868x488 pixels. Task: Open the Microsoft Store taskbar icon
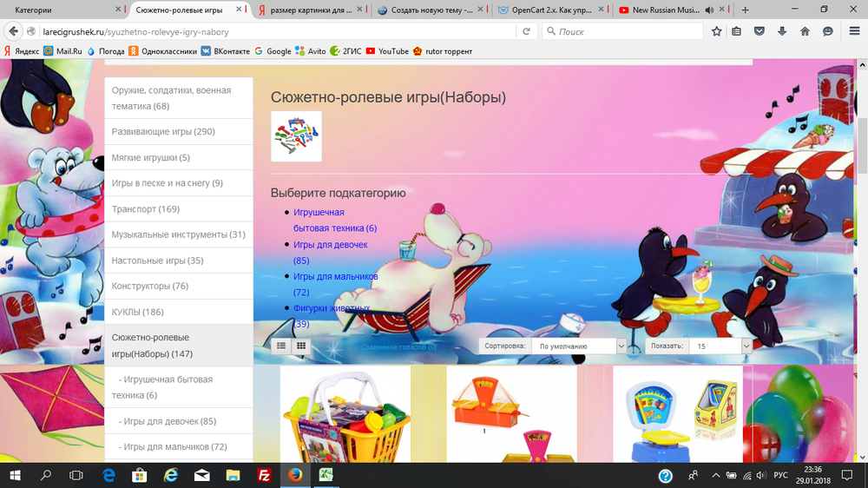pos(140,475)
